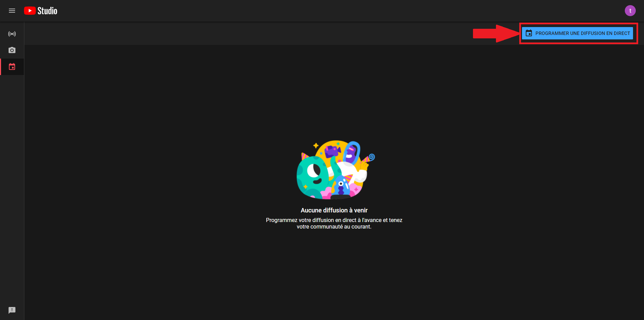Click the blue spiral party horn in the illustration

[x=371, y=157]
